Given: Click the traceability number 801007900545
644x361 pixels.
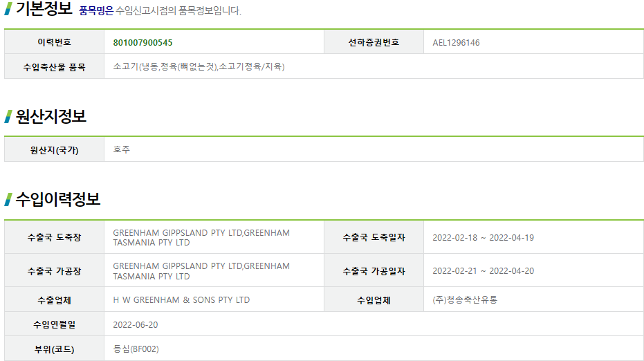Looking at the screenshot, I should (x=142, y=43).
